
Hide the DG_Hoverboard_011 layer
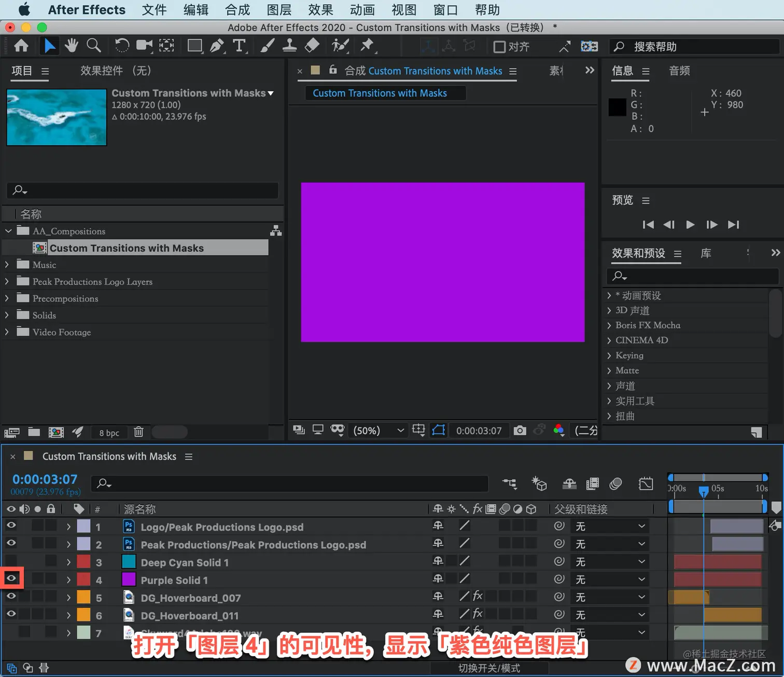pyautogui.click(x=11, y=614)
